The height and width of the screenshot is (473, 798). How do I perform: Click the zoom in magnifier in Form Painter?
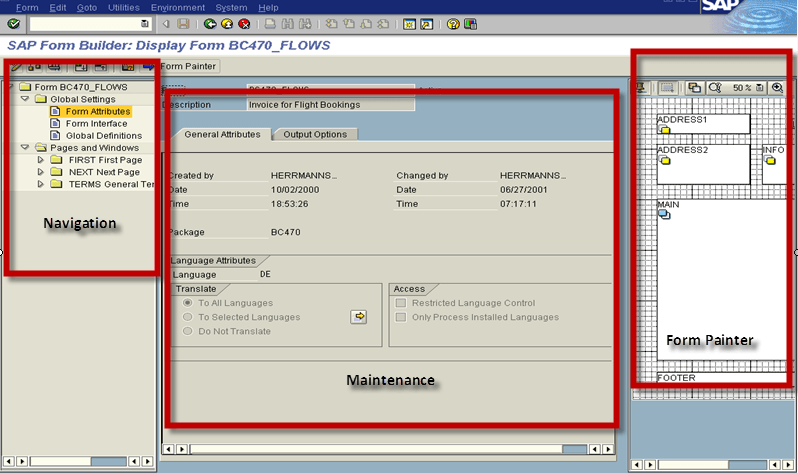coord(777,88)
